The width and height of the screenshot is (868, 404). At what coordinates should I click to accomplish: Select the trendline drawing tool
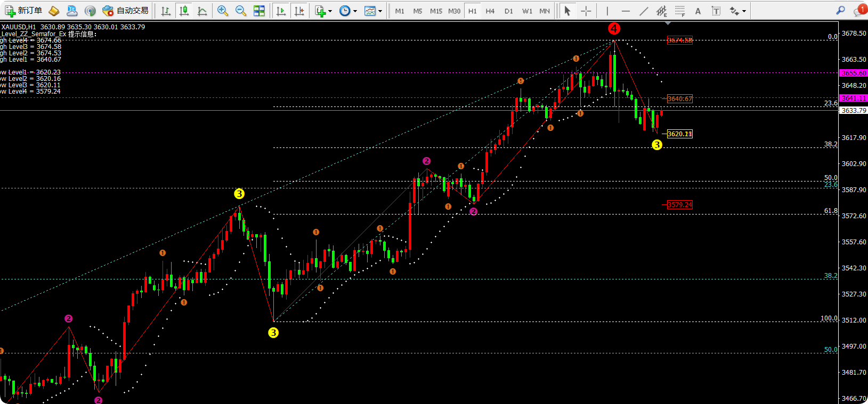coord(644,11)
